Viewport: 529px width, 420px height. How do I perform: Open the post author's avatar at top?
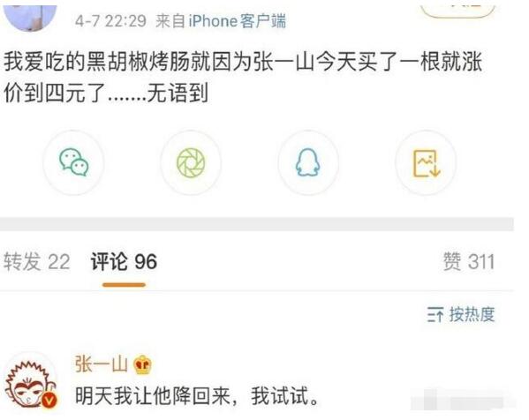(x=30, y=16)
